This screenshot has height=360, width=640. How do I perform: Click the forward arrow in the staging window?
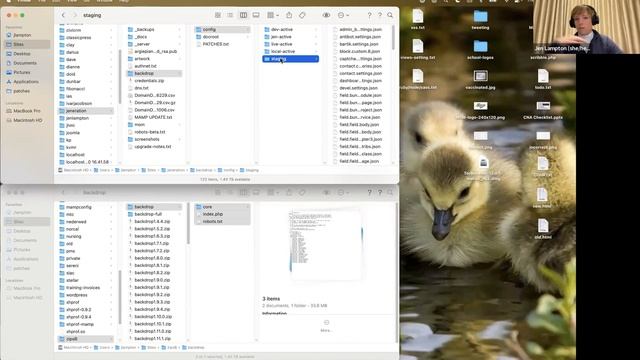(75, 15)
